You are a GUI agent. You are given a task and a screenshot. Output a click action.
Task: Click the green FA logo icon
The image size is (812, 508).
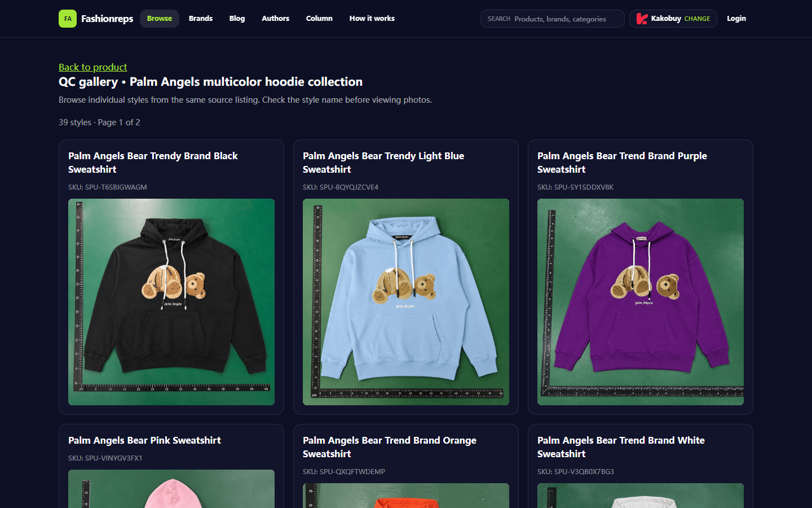tap(68, 19)
